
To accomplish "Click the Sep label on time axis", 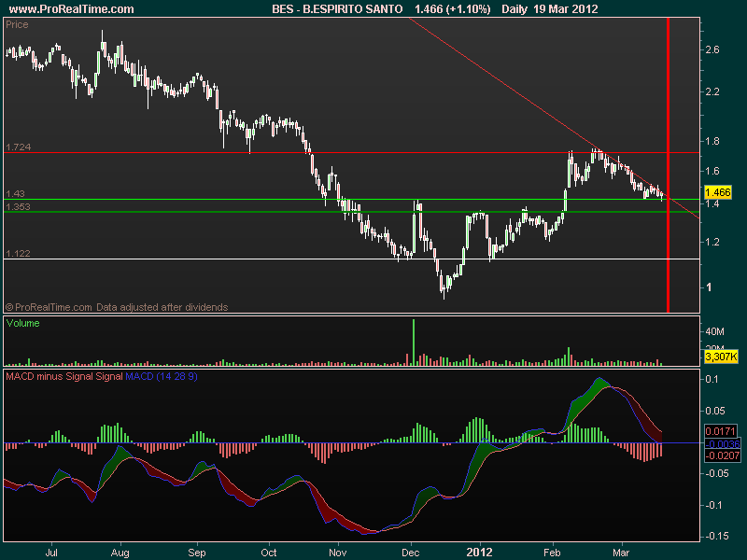I will click(197, 553).
